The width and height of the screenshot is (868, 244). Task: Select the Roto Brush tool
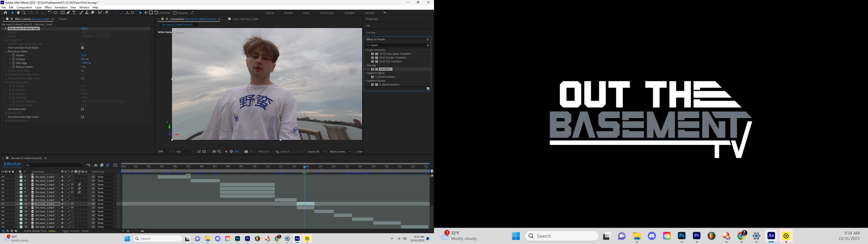click(100, 12)
